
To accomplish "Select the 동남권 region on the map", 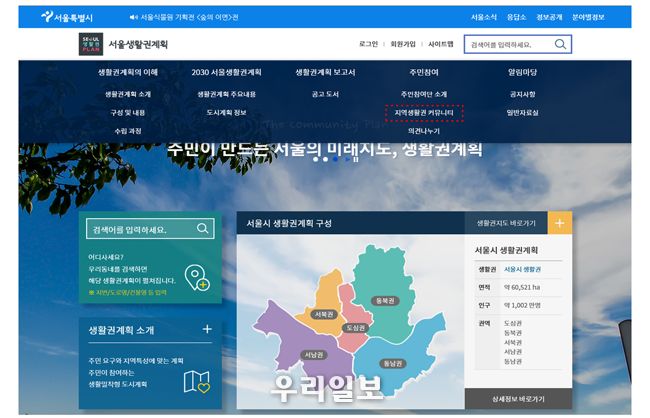I will click(392, 364).
